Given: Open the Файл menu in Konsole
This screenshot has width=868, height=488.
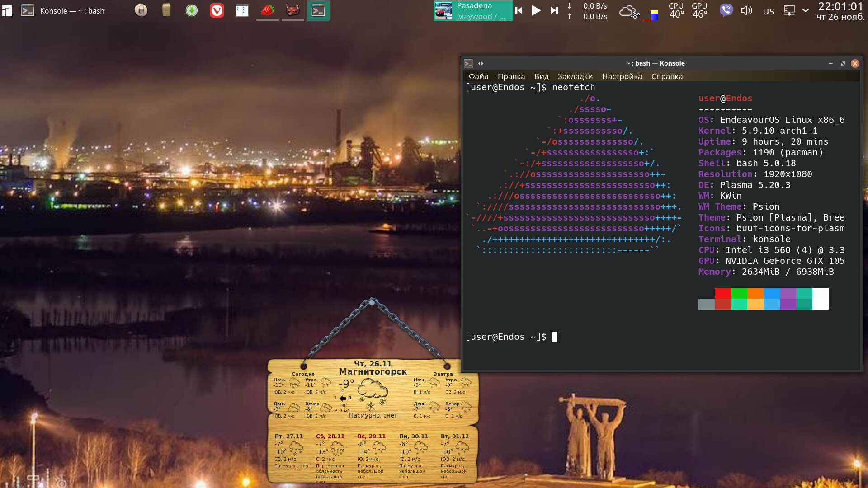Looking at the screenshot, I should 479,76.
